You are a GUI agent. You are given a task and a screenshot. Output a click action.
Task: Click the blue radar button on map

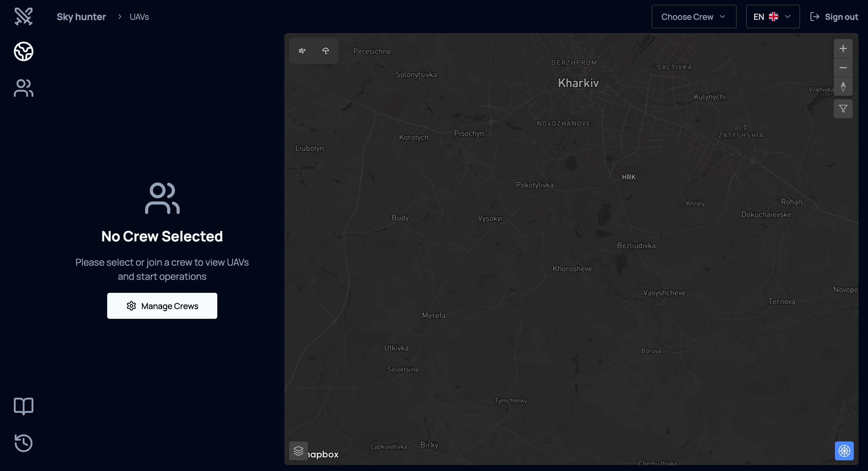pyautogui.click(x=844, y=451)
